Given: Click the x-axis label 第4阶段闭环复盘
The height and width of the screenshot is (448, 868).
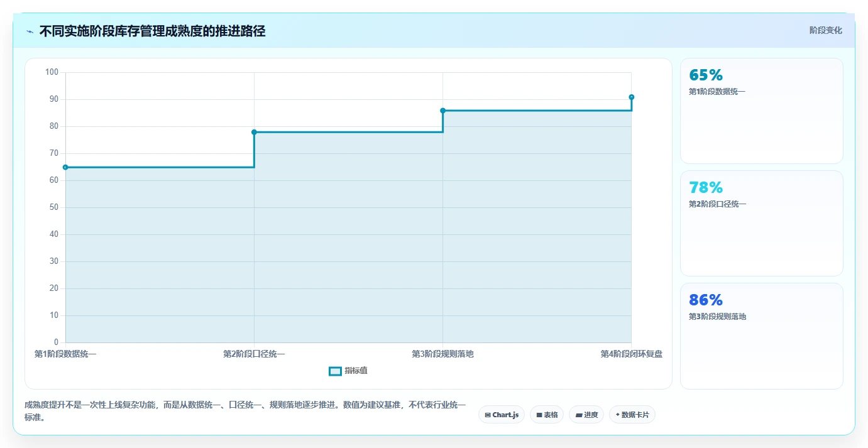Looking at the screenshot, I should coord(631,354).
